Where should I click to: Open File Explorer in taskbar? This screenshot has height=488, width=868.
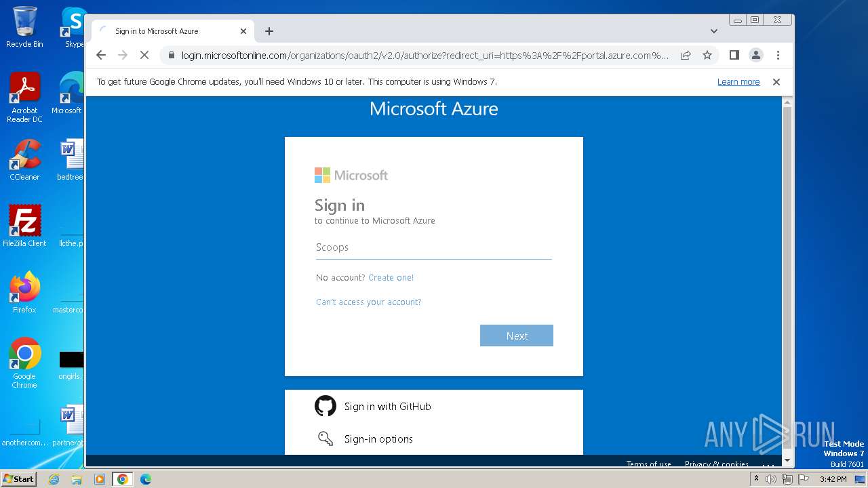77,479
